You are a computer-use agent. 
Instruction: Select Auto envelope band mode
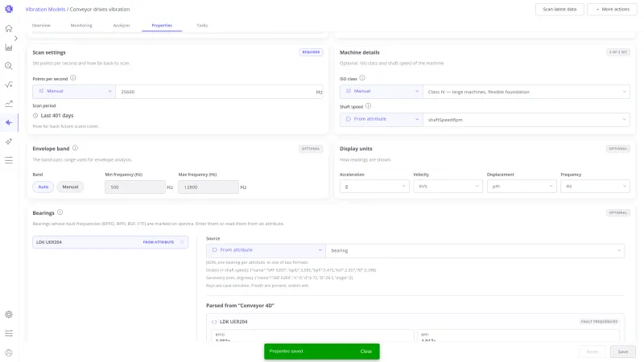pos(43,187)
